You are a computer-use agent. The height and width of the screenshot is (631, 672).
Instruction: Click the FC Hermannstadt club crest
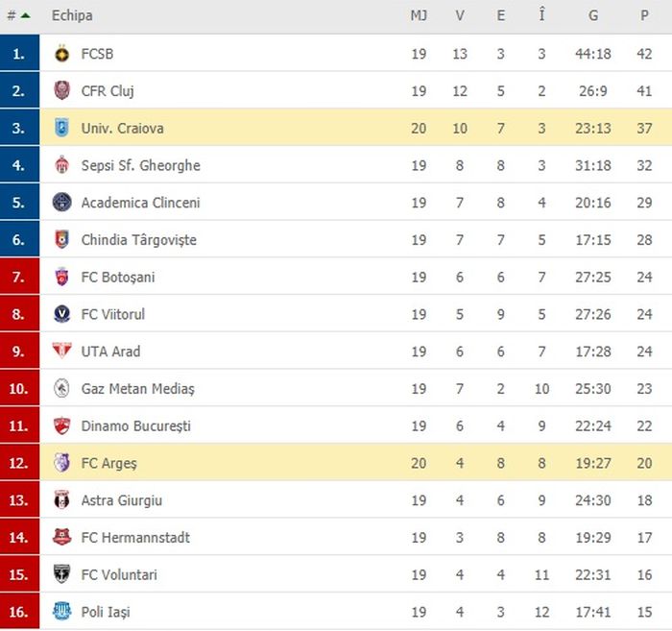pyautogui.click(x=61, y=537)
